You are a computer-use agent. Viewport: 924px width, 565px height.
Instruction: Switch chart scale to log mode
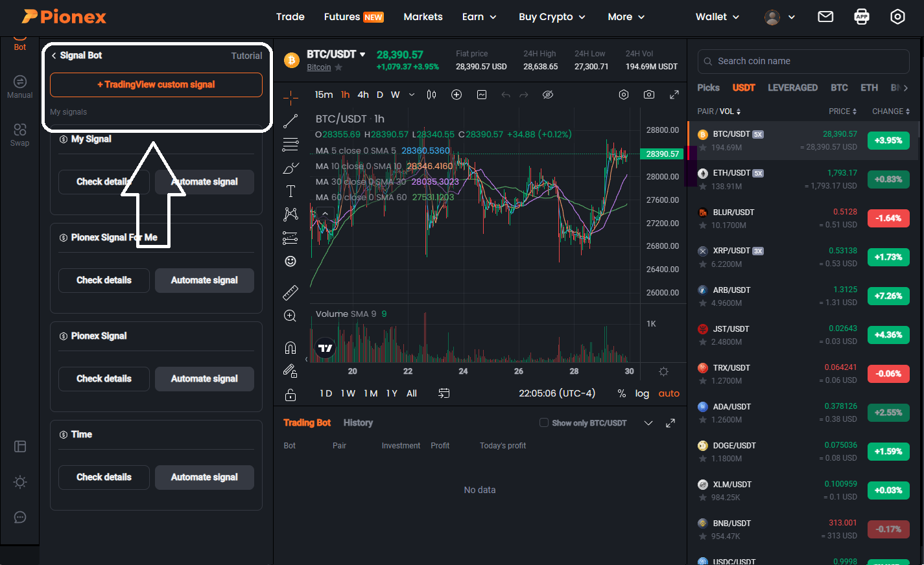coord(642,393)
